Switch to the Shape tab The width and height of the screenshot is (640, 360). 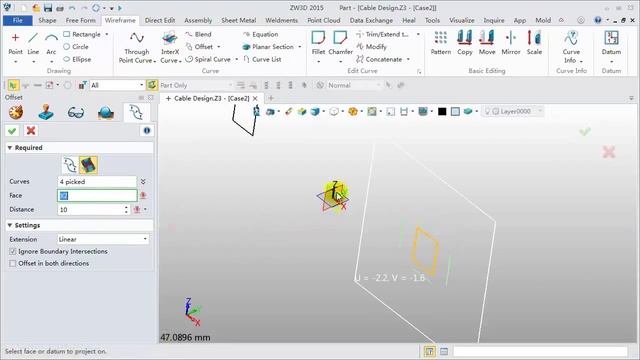tap(47, 20)
